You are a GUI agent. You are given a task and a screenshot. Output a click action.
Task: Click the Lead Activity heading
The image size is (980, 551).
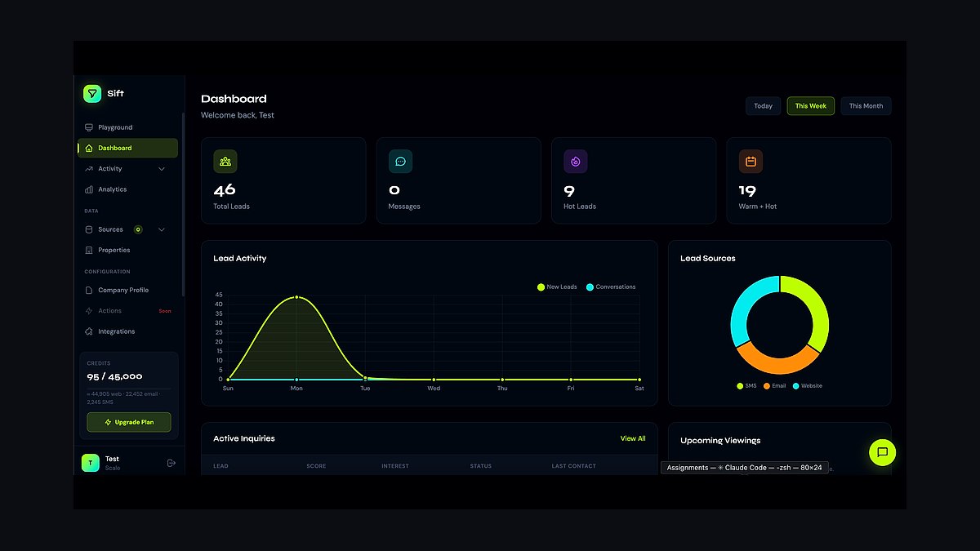pyautogui.click(x=240, y=258)
